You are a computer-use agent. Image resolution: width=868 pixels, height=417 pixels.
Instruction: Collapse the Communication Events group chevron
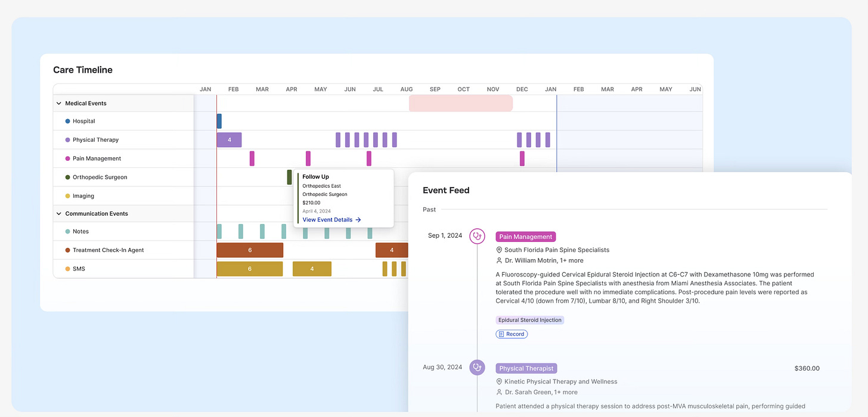pos(58,213)
